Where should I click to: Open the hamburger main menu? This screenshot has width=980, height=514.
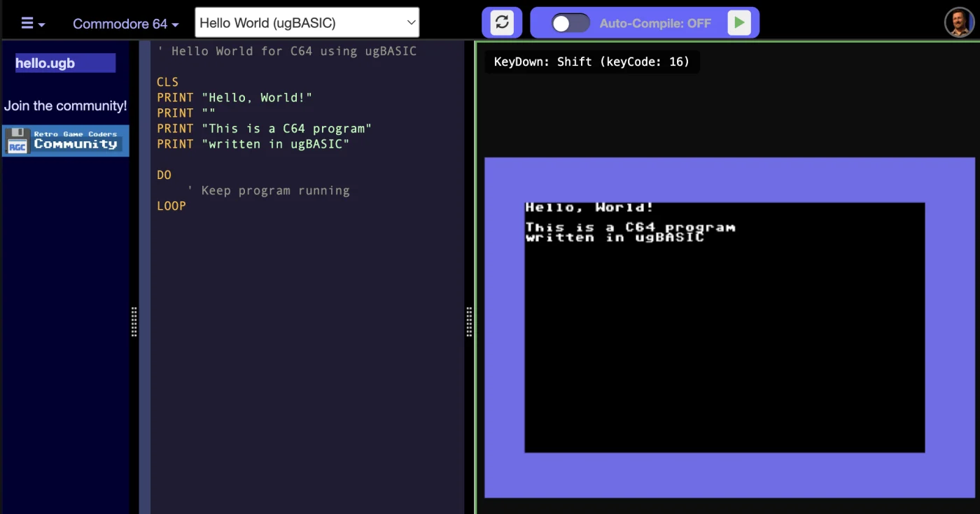point(33,23)
